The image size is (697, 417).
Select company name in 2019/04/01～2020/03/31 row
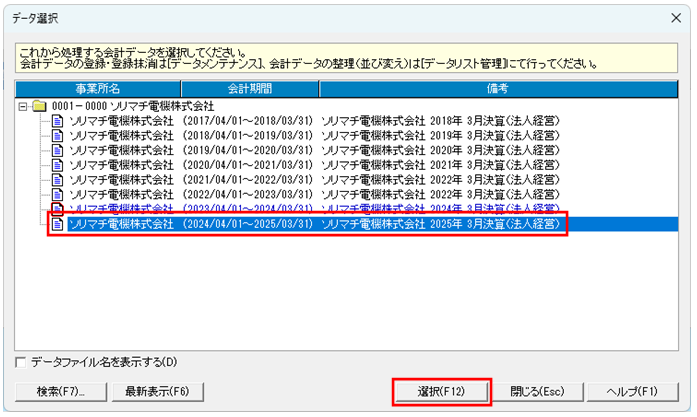click(x=121, y=150)
